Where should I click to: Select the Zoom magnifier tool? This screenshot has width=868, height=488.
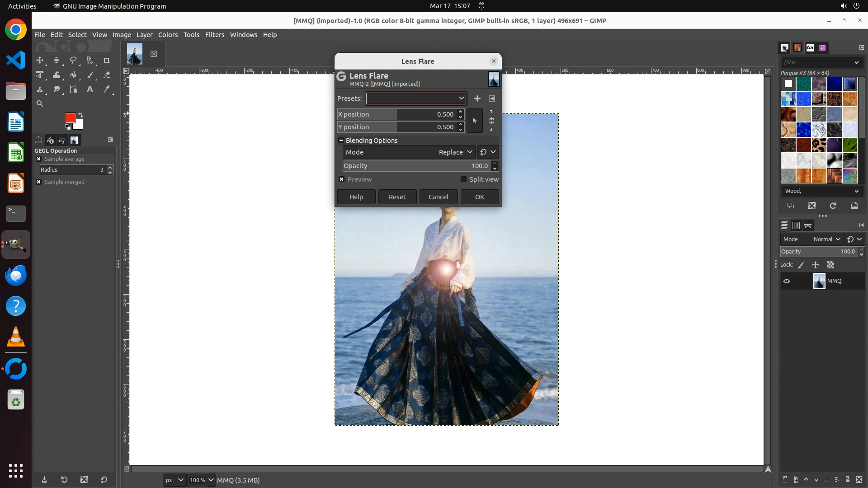click(40, 103)
